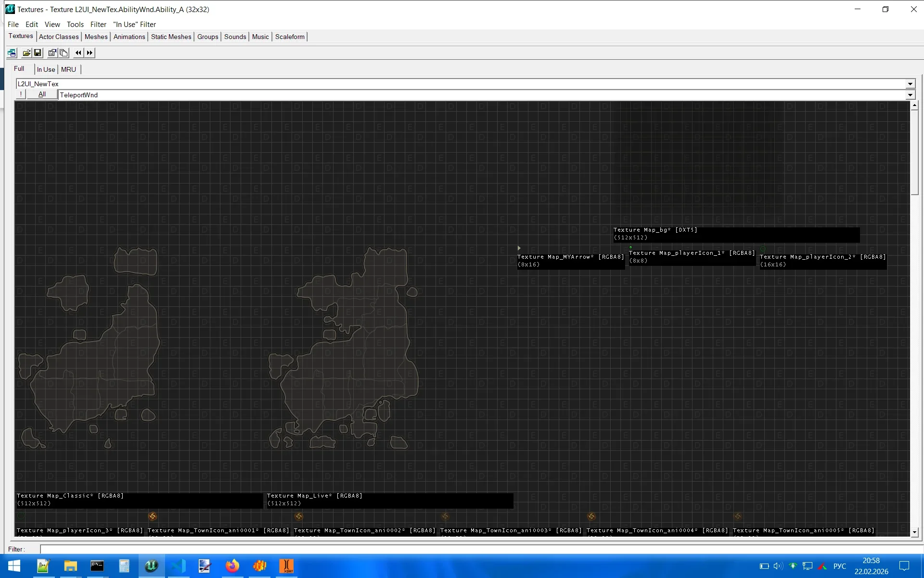
Task: Open the View menu
Action: 52,24
